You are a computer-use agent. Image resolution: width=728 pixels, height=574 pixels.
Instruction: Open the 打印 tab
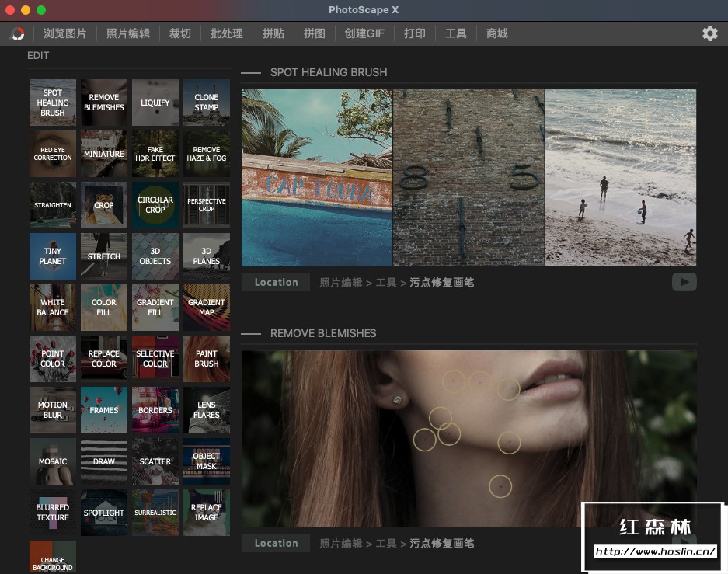coord(415,33)
